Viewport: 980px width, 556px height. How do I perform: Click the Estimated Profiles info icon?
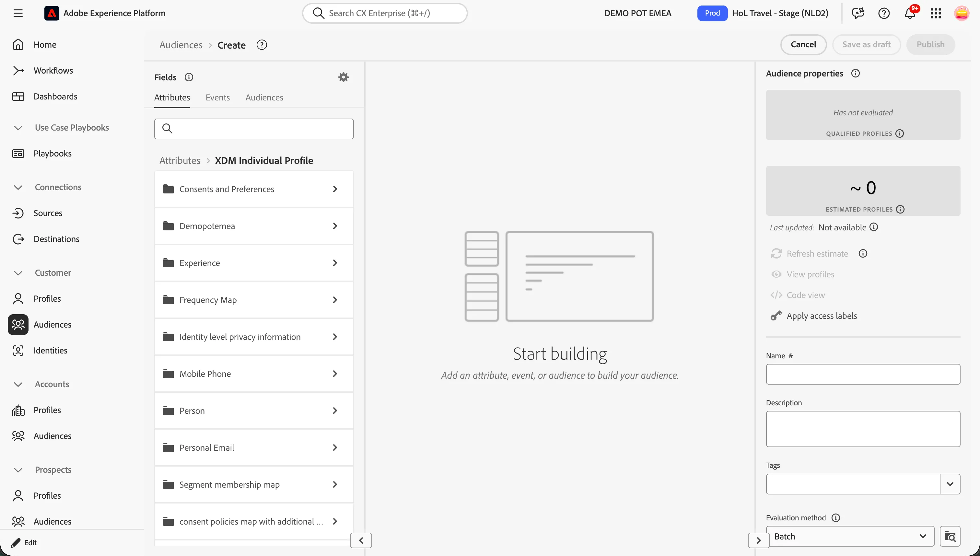[900, 209]
